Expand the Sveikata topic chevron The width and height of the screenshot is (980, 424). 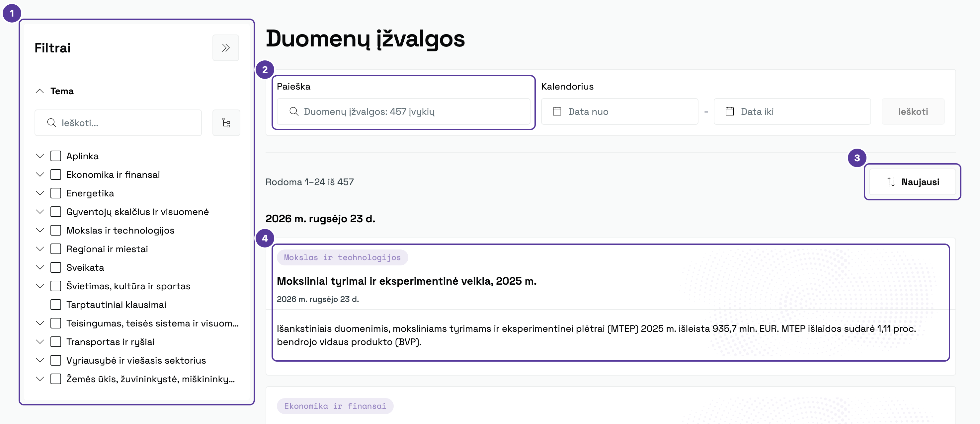40,268
